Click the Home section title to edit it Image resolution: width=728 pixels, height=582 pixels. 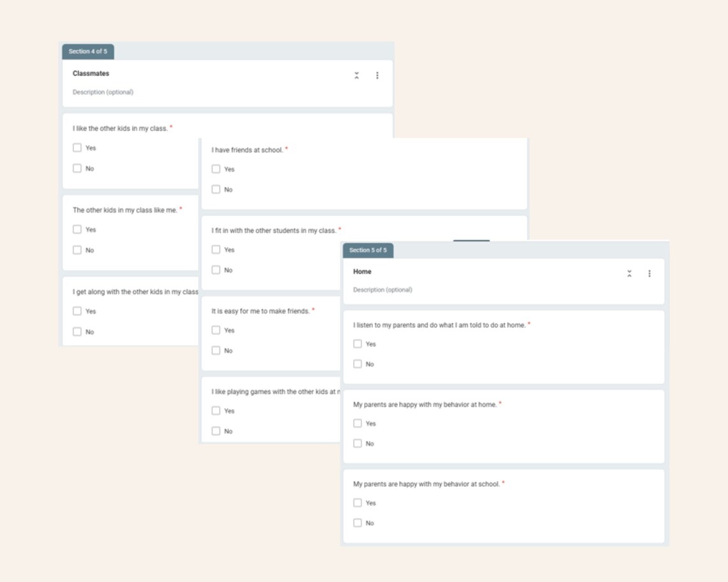click(x=362, y=271)
